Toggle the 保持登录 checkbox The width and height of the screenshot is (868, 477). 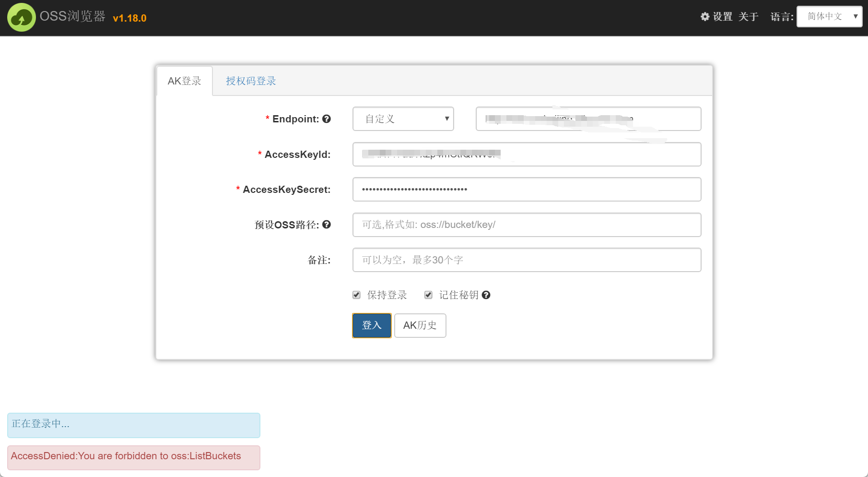click(x=356, y=295)
